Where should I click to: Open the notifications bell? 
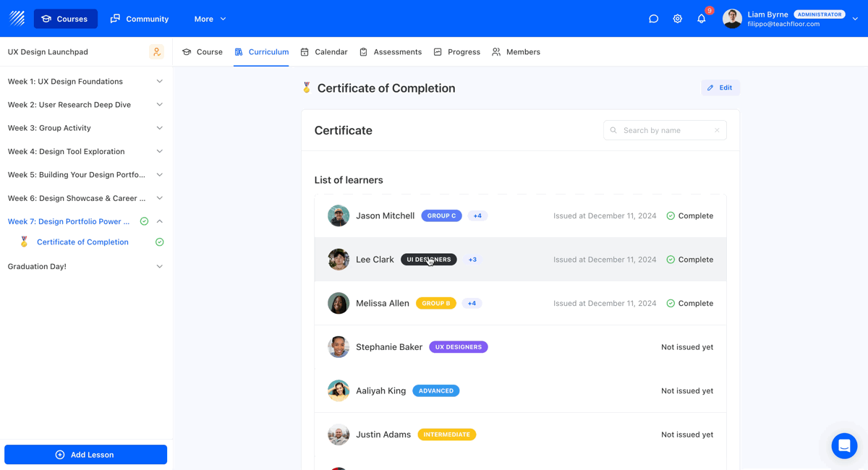tap(701, 19)
